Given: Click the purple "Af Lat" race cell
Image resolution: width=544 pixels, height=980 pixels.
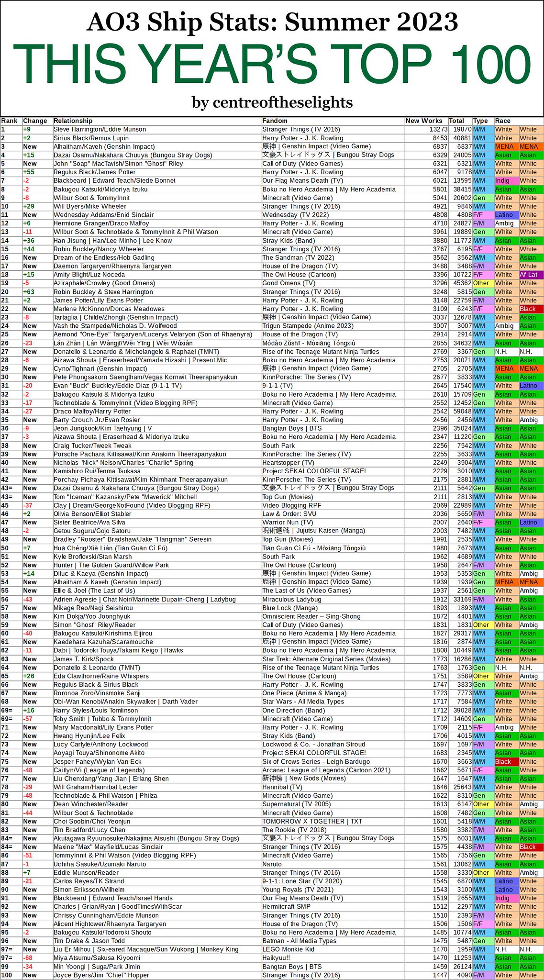Looking at the screenshot, I should 530,275.
